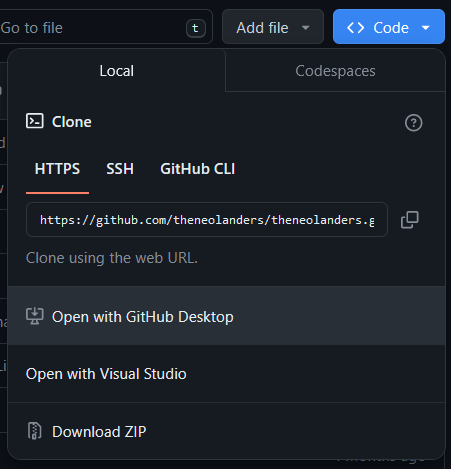Viewport: 451px width, 469px height.
Task: Open the clone help question-mark icon
Action: pos(414,123)
